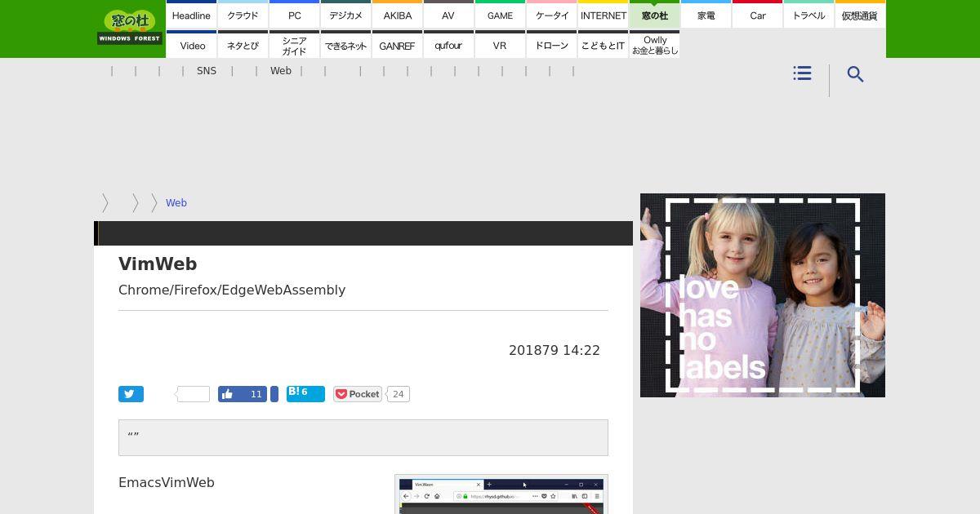
Task: Open the VR tab
Action: tap(500, 45)
